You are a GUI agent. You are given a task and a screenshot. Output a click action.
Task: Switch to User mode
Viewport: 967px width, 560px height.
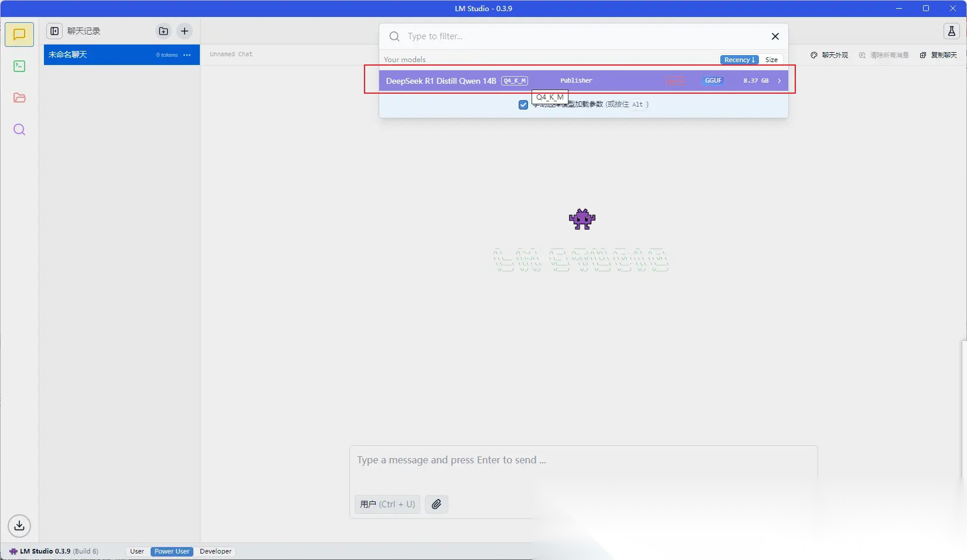137,551
